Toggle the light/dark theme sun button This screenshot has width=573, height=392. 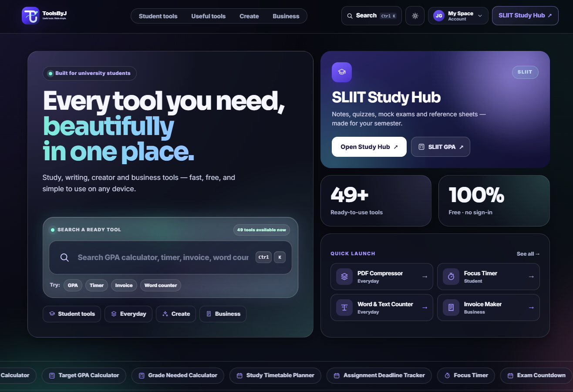415,16
